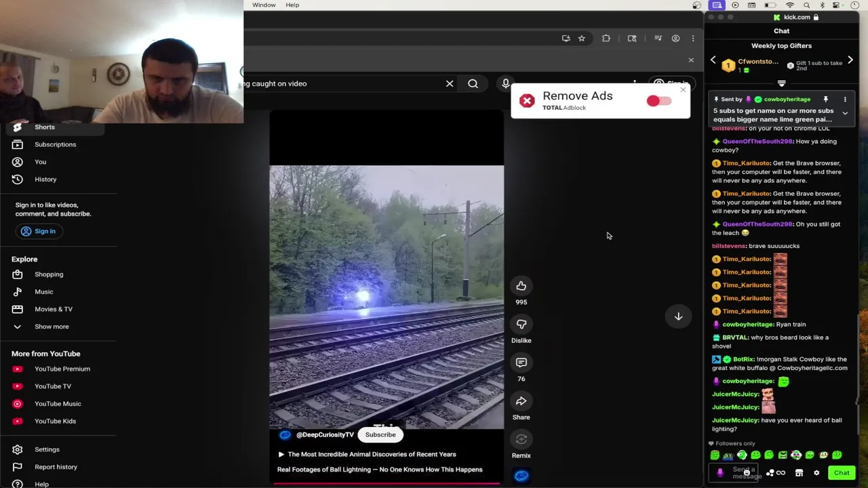Open YouTube Kids link
Image resolution: width=868 pixels, height=488 pixels.
[55, 421]
